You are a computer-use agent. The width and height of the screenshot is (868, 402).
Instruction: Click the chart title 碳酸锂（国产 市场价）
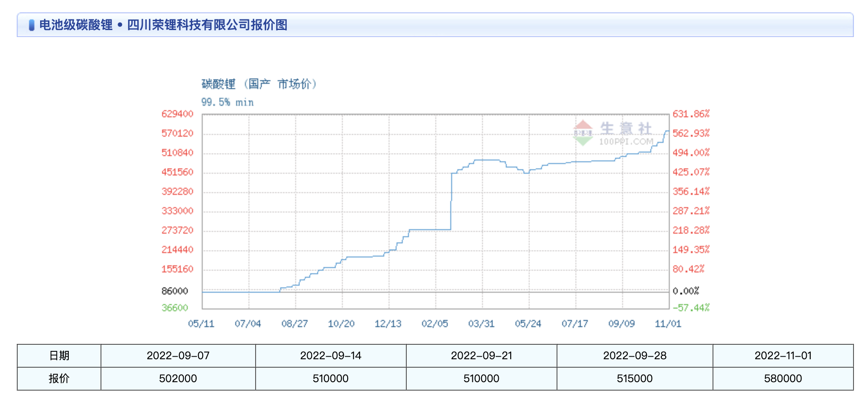pyautogui.click(x=259, y=84)
